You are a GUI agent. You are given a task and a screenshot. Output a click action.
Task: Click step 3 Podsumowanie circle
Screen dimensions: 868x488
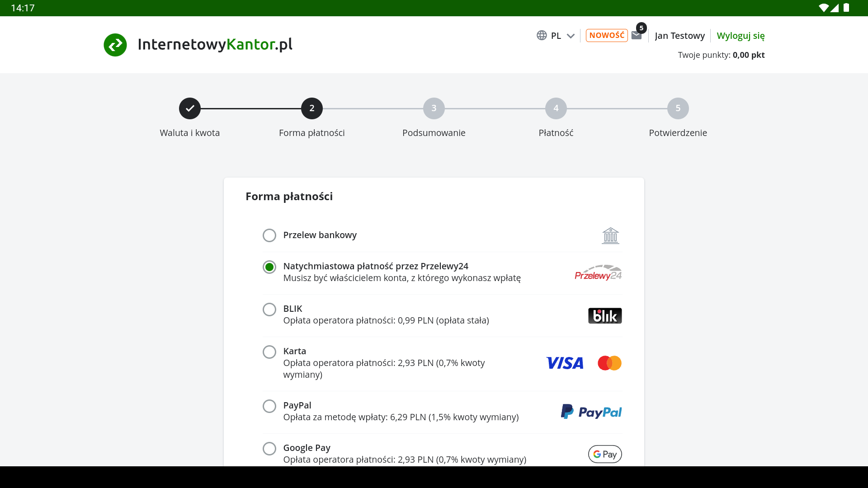pos(434,108)
